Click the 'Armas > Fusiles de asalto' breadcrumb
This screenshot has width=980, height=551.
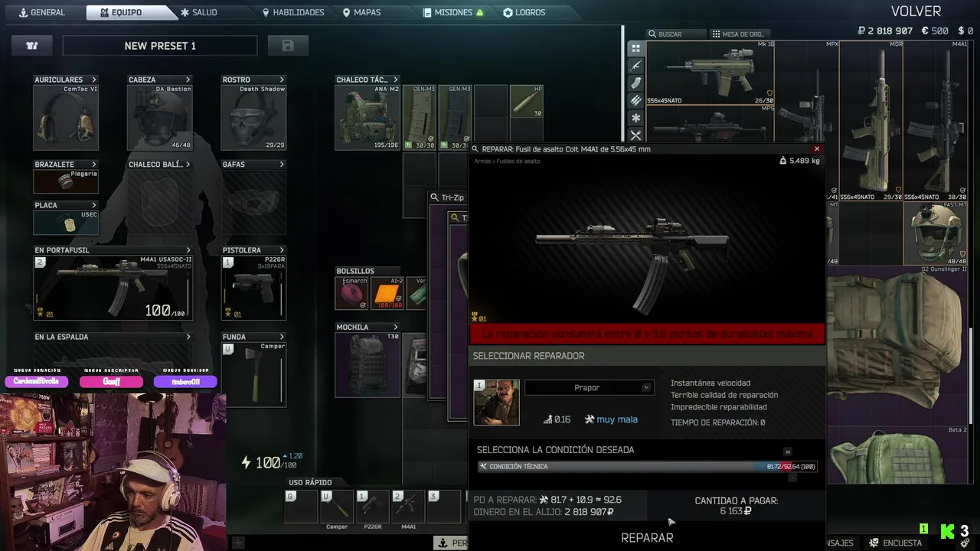[507, 161]
